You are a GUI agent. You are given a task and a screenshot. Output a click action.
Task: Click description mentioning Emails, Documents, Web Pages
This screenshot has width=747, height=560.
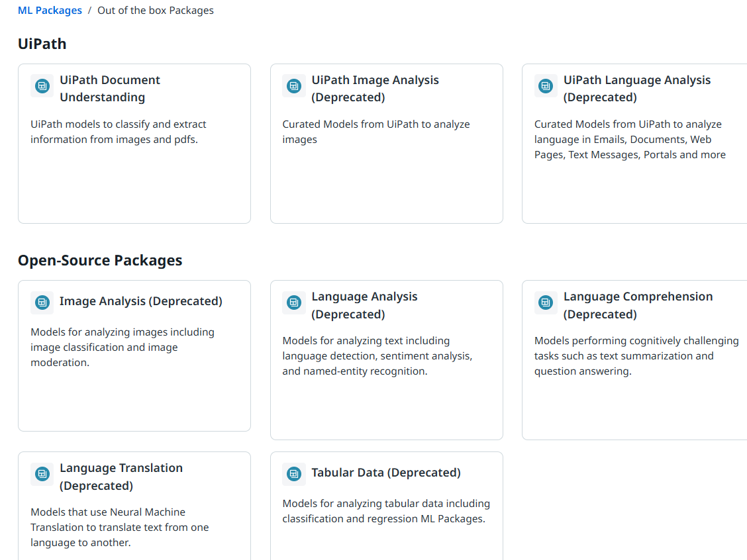click(630, 140)
